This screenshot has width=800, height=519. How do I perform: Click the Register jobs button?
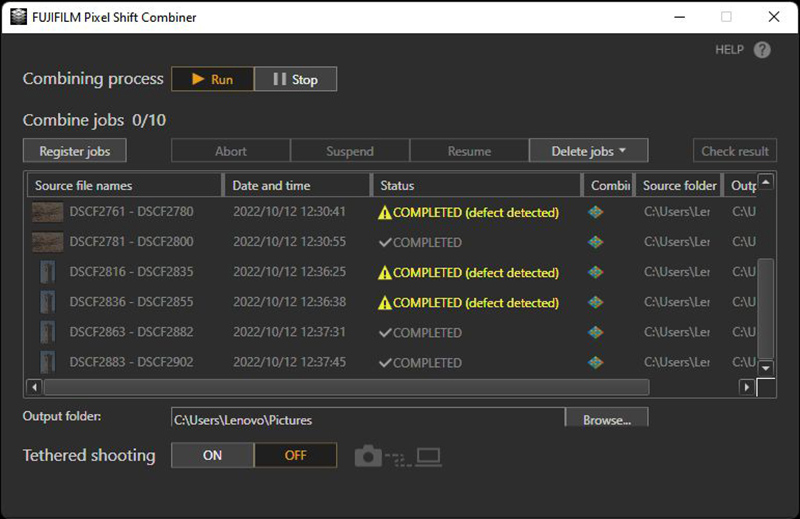click(75, 151)
